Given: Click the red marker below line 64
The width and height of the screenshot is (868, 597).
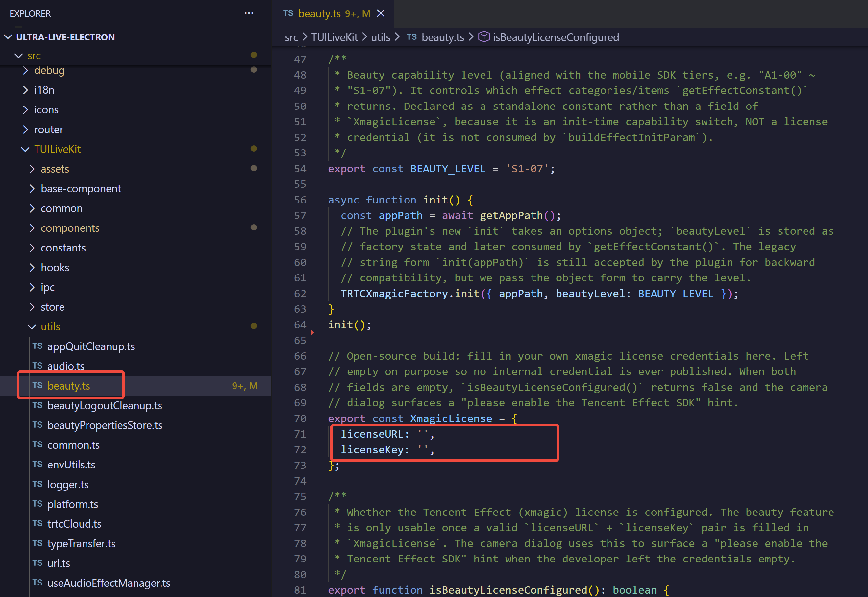Looking at the screenshot, I should pyautogui.click(x=312, y=332).
